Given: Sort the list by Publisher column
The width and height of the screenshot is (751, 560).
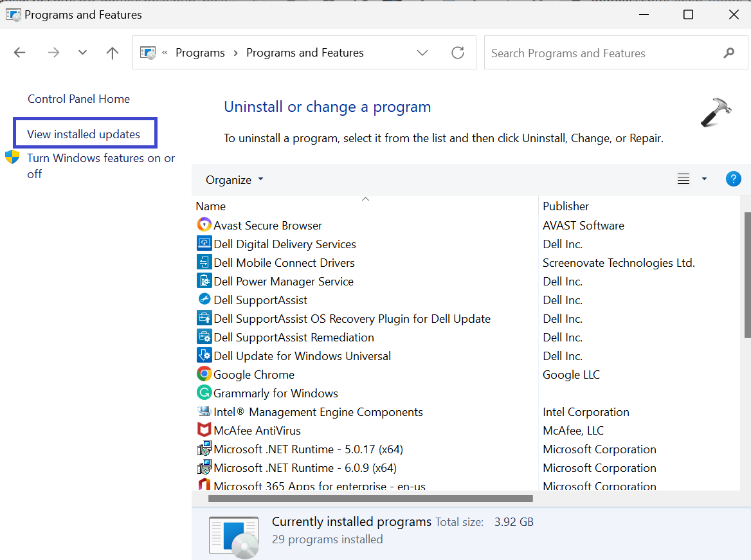Looking at the screenshot, I should pos(566,206).
